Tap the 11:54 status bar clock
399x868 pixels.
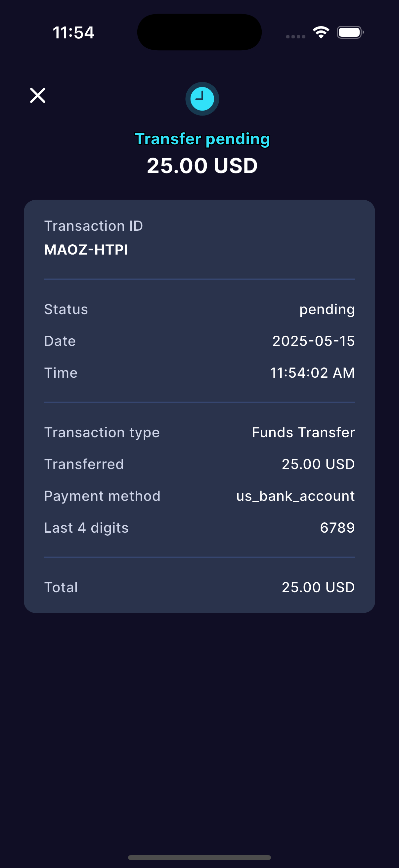(73, 33)
